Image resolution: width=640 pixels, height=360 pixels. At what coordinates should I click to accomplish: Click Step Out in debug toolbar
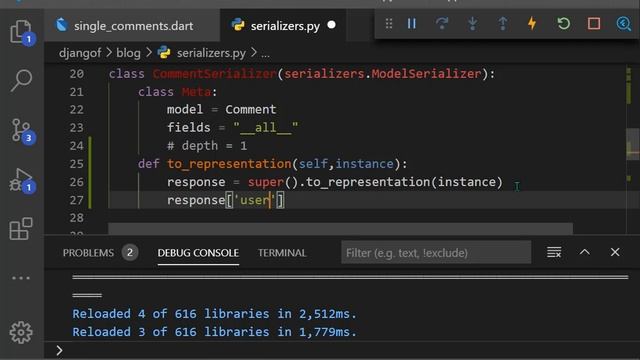503,24
